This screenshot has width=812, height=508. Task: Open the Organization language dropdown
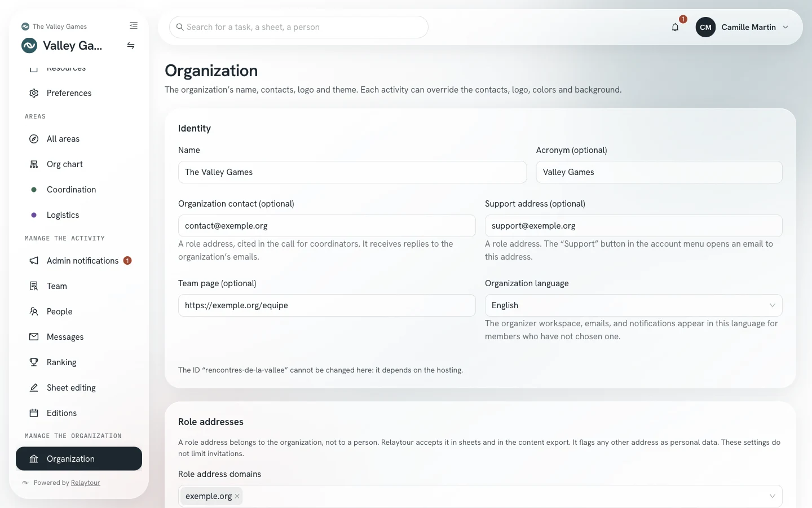pyautogui.click(x=633, y=305)
